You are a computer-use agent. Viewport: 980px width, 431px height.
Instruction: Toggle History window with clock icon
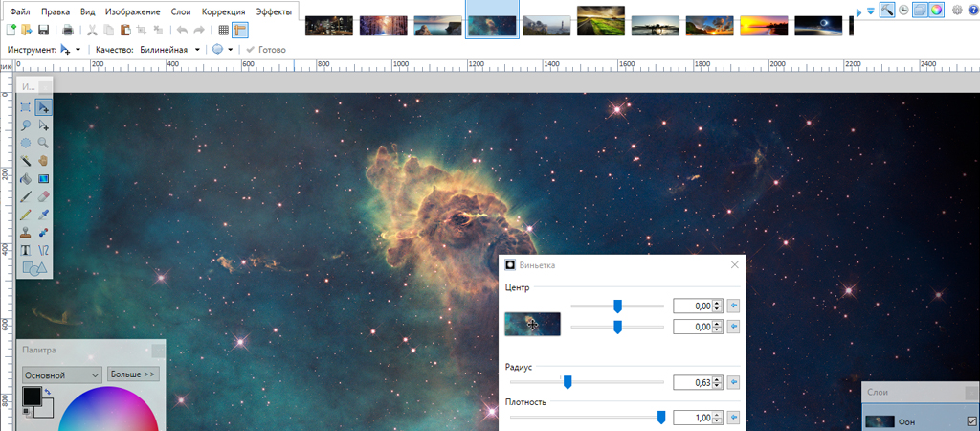pos(903,10)
